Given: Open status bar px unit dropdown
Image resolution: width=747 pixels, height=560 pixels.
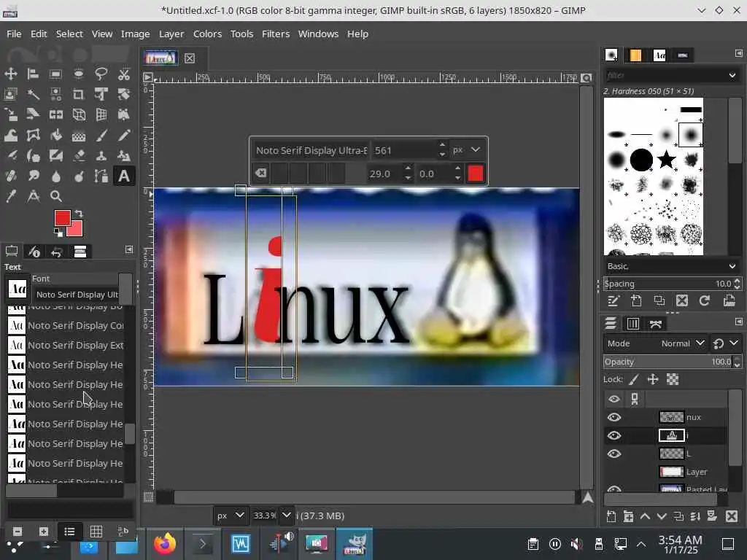Looking at the screenshot, I should point(231,516).
